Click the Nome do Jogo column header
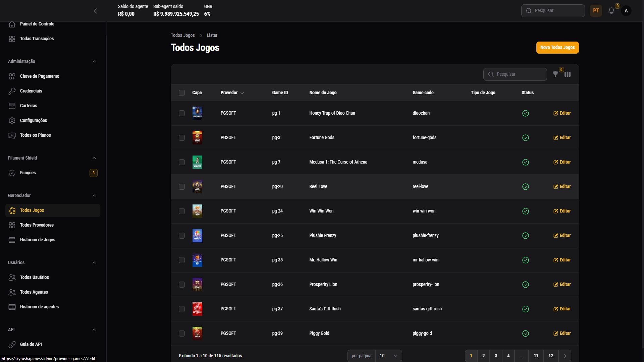The image size is (644, 362). pos(323,93)
